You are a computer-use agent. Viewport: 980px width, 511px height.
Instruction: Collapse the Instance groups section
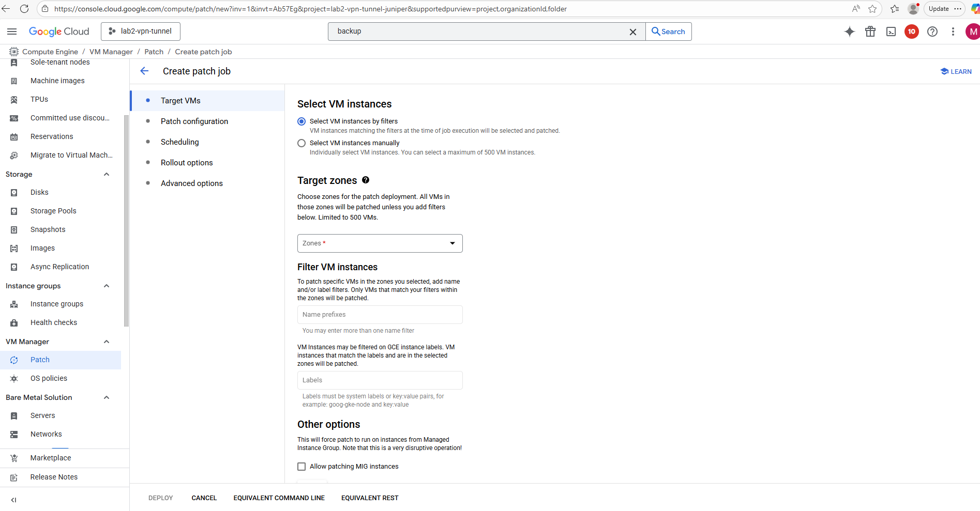tap(107, 286)
